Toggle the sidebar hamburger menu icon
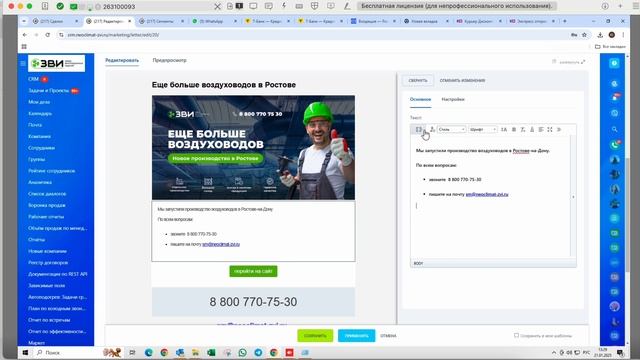This screenshot has height=360, width=640. click(23, 63)
